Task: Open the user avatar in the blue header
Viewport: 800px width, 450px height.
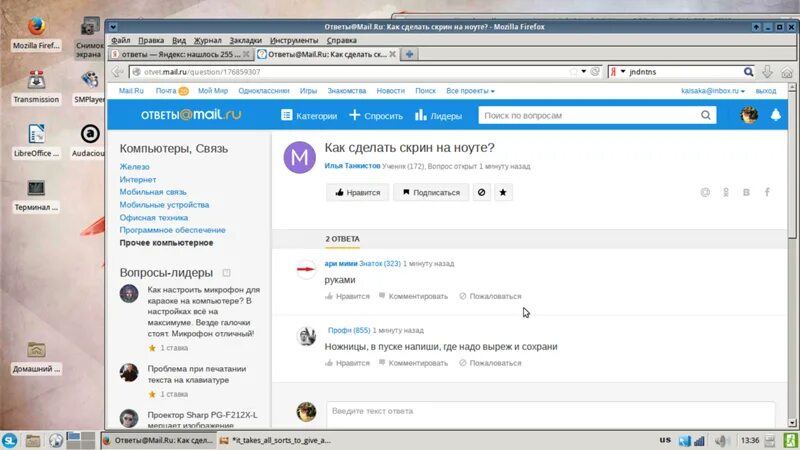Action: (749, 115)
